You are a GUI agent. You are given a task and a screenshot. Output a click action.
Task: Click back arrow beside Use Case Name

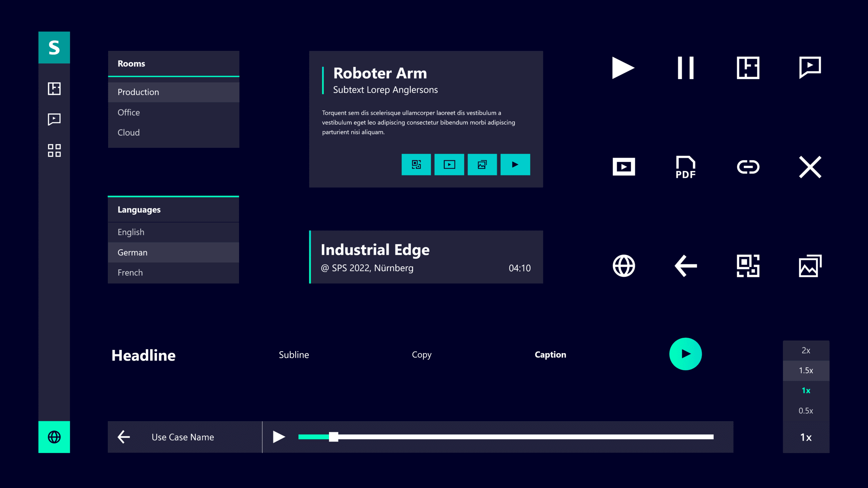[x=124, y=437]
